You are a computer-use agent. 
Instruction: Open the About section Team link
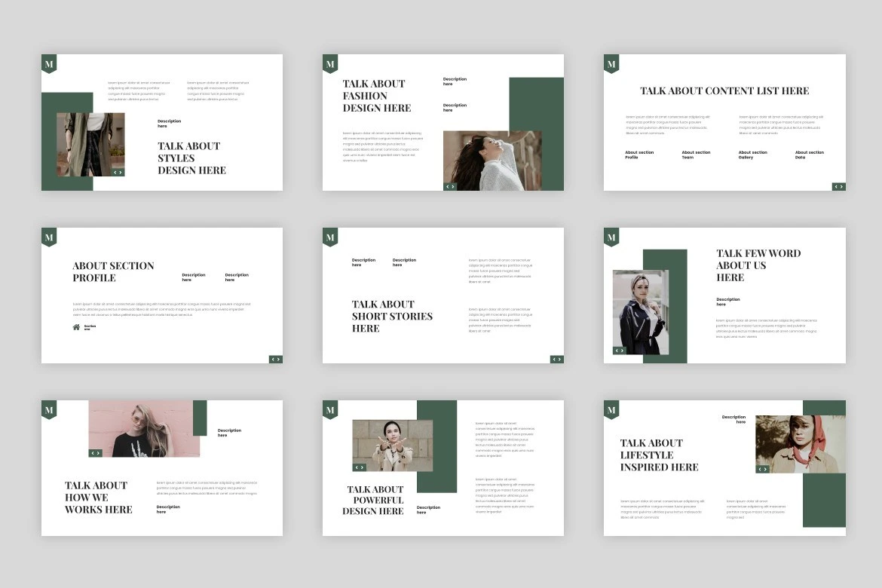(x=696, y=155)
